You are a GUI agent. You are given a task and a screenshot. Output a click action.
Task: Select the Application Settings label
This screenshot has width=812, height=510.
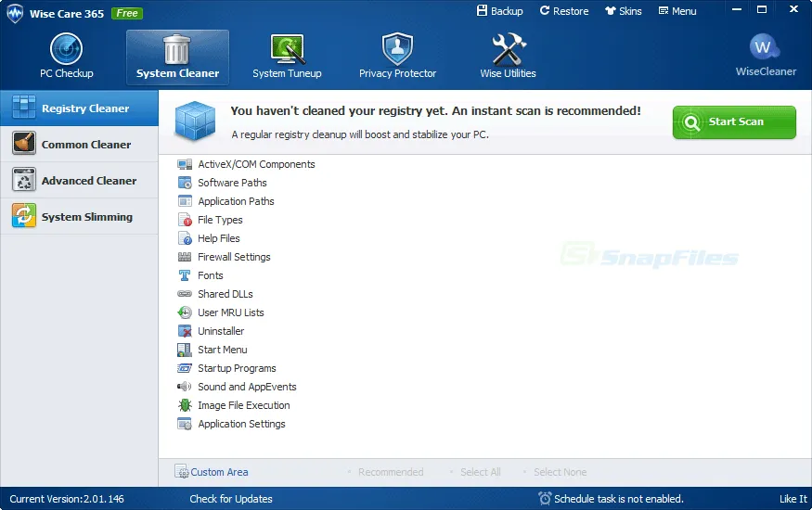coord(241,424)
